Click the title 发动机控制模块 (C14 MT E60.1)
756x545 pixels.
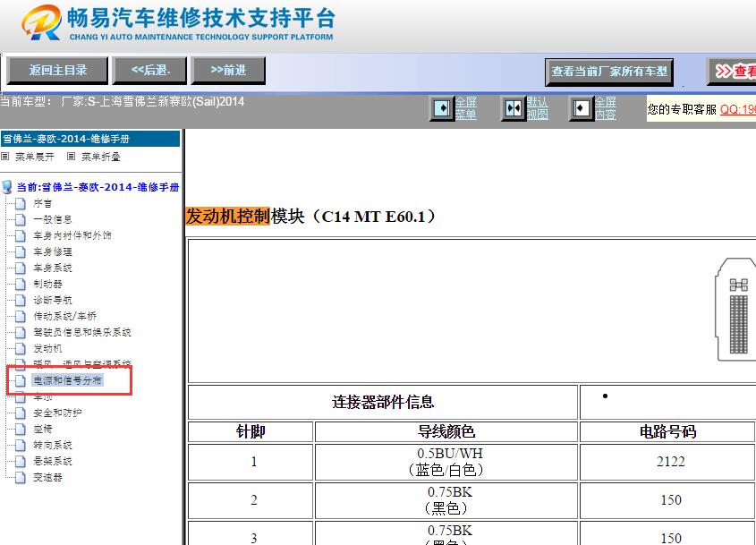(311, 216)
